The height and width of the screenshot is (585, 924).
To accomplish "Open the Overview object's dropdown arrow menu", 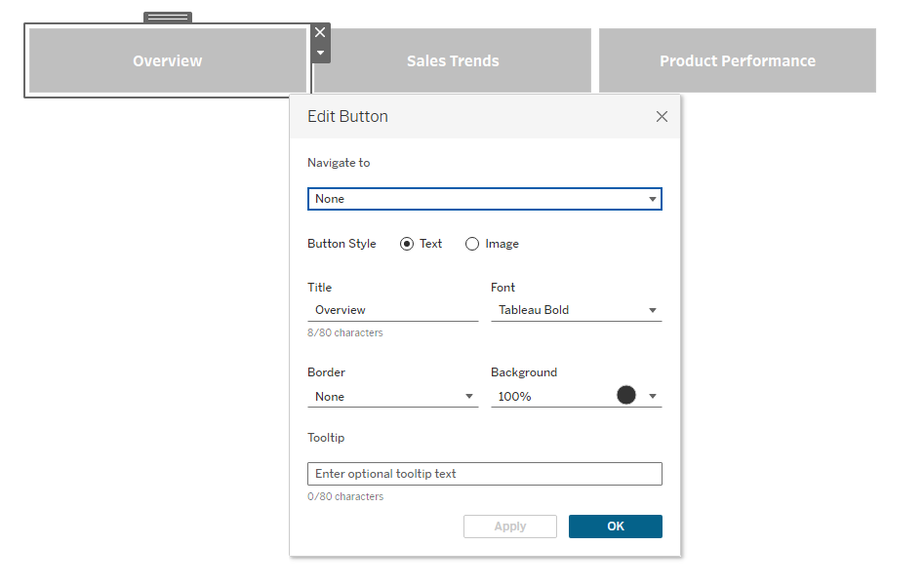I will click(x=320, y=53).
